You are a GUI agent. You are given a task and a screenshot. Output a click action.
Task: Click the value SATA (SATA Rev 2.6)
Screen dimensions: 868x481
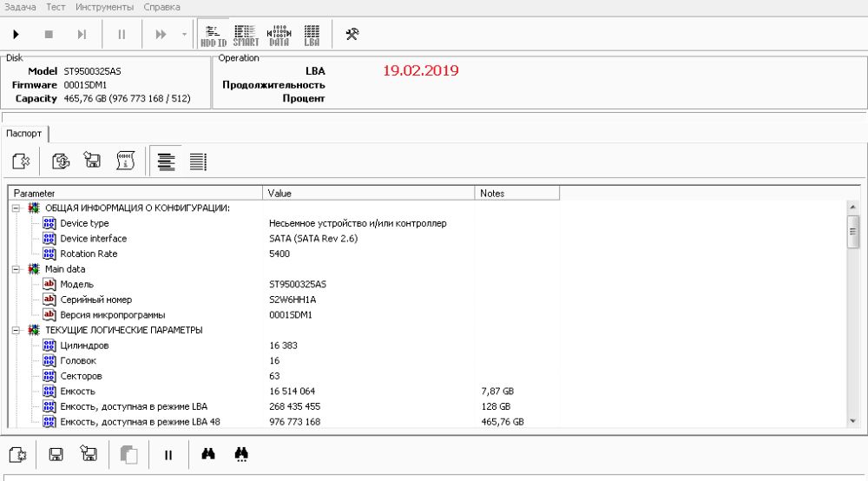pyautogui.click(x=313, y=239)
